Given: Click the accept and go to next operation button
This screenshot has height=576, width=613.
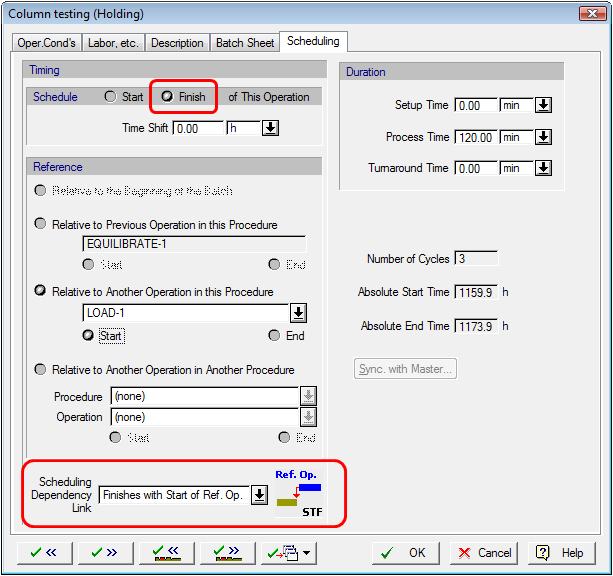Looking at the screenshot, I should point(100,552).
